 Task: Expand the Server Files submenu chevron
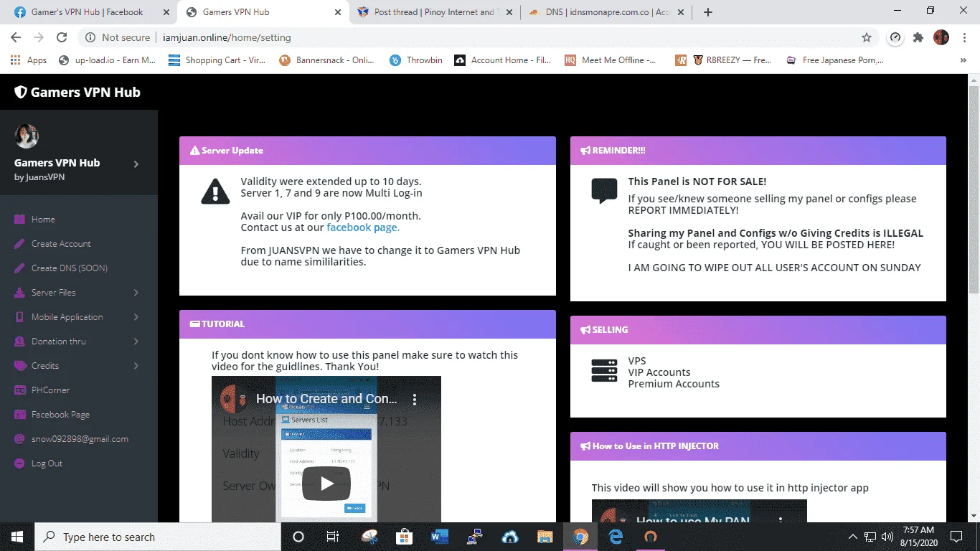pos(136,293)
